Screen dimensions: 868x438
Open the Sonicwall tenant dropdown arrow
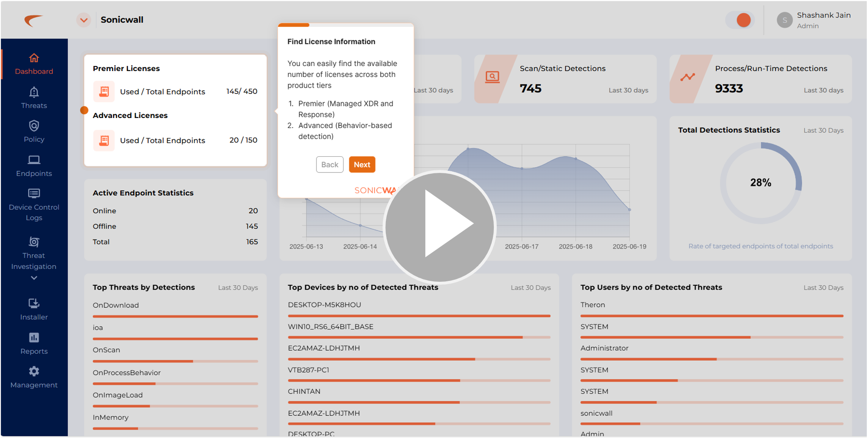pos(83,20)
